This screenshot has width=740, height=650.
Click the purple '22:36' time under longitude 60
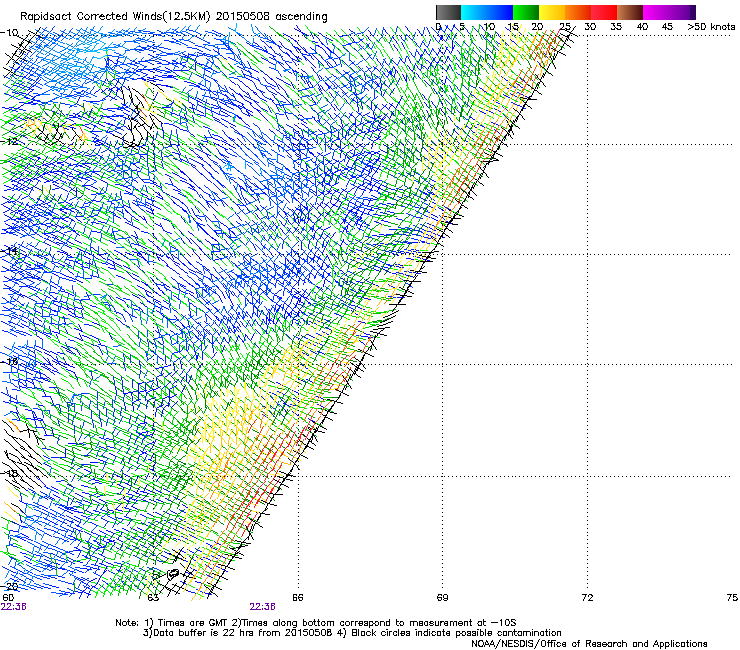click(x=14, y=607)
